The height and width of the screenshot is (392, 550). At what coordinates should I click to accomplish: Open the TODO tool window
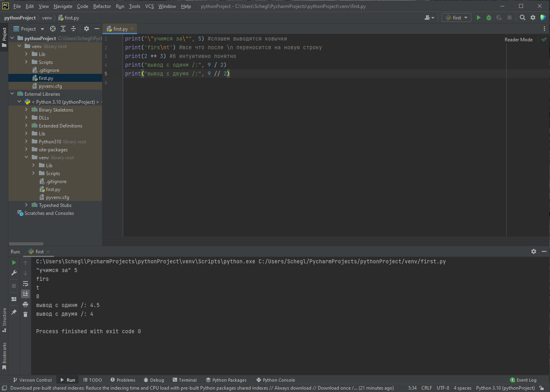coord(93,380)
